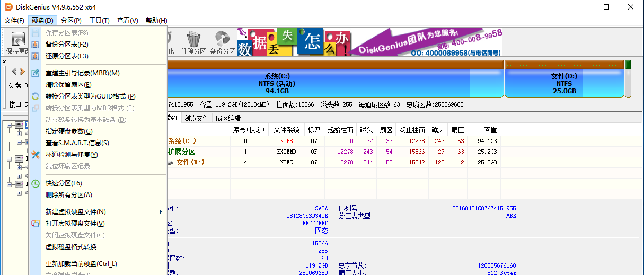Viewport: 644px width, 275px height.
Task: Click the 标识 column header
Action: (314, 130)
